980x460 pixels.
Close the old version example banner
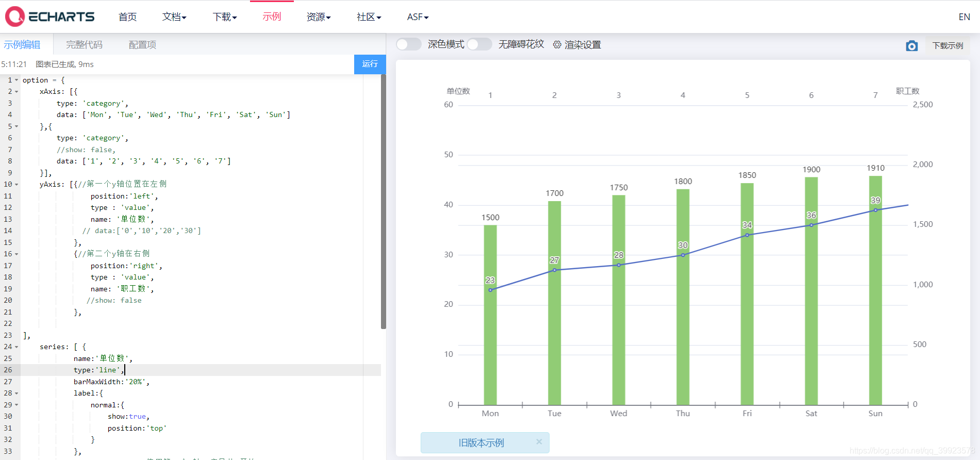[539, 442]
